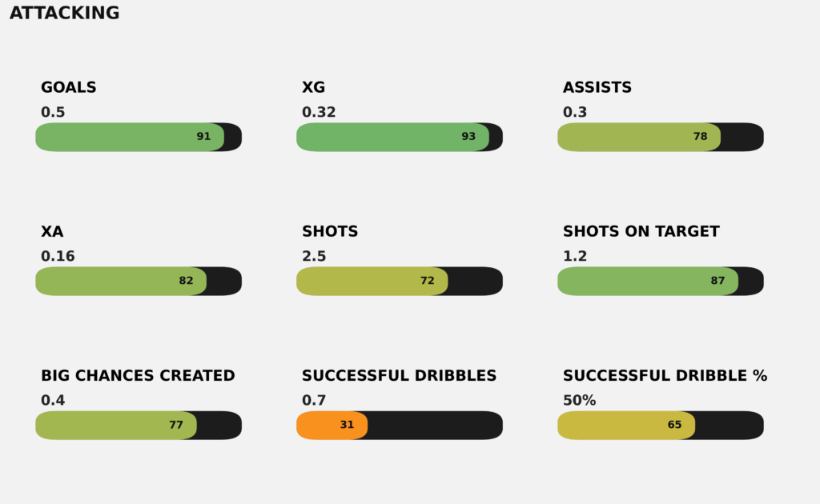Click the Shots percentile bar
The width and height of the screenshot is (820, 504).
(x=399, y=281)
